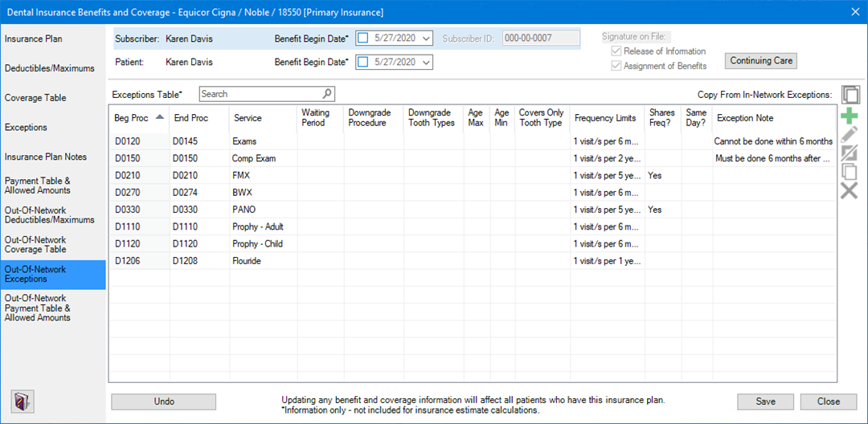The width and height of the screenshot is (868, 424).
Task: Switch to the Insurance Plan Notes tab
Action: tap(45, 157)
